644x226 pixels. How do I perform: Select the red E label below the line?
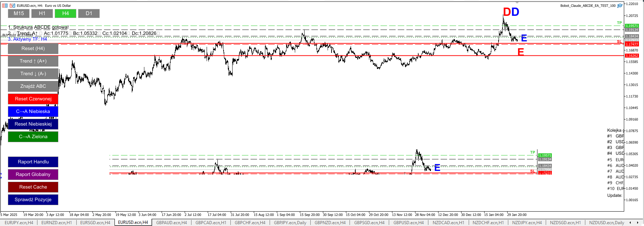click(521, 52)
